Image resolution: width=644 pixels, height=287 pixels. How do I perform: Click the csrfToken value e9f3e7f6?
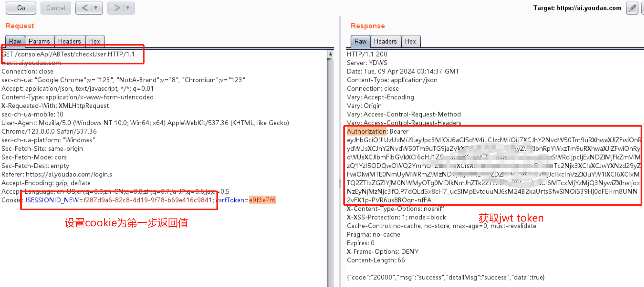coord(262,200)
